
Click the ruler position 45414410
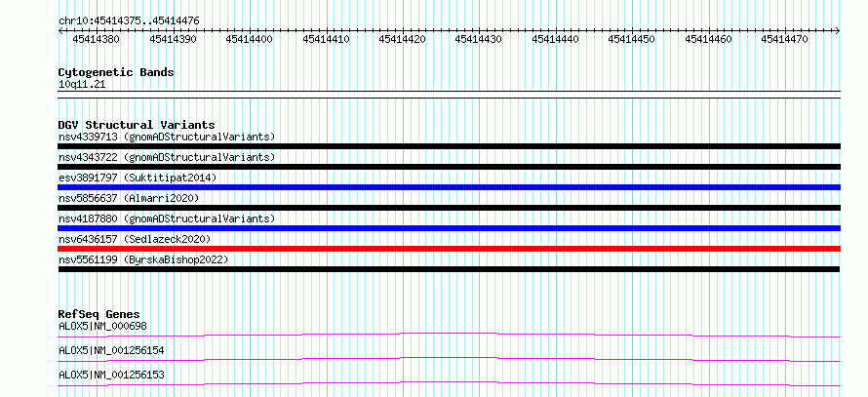tap(326, 39)
